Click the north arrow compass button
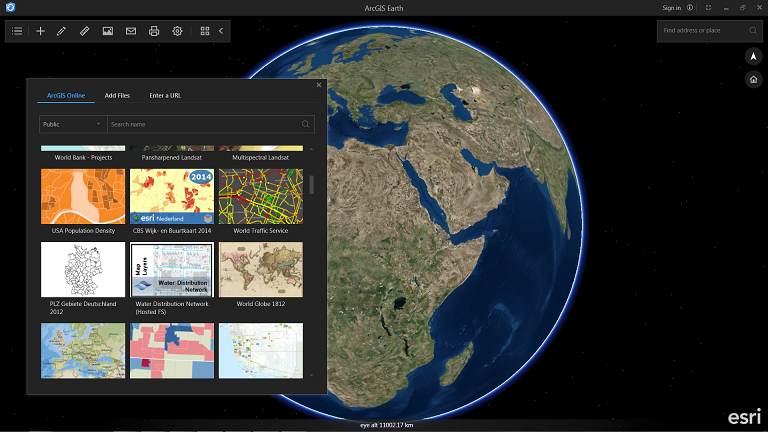 753,56
